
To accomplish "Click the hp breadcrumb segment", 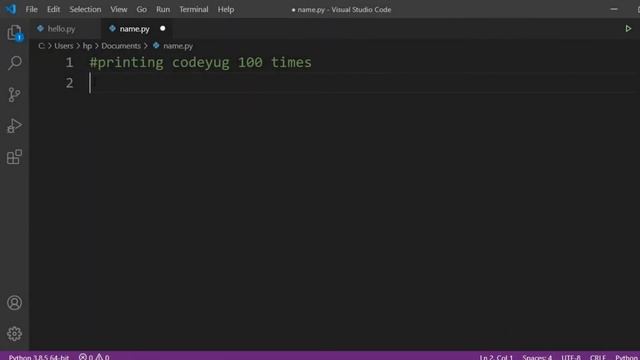I will [87, 46].
